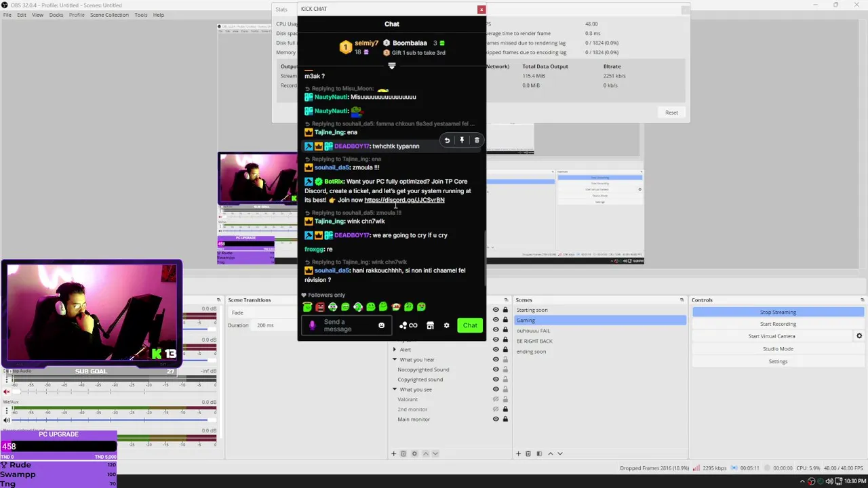Close the Kick Chat dock window

tap(481, 9)
